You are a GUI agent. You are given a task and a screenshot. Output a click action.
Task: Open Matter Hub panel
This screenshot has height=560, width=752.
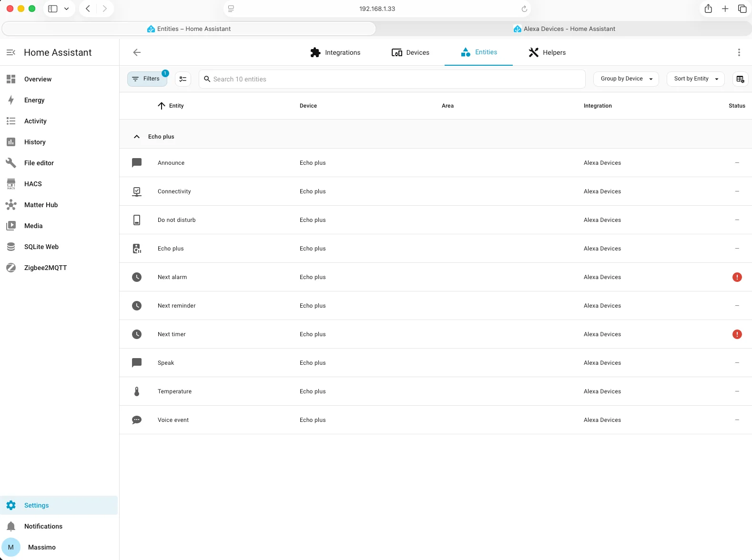pos(59,205)
